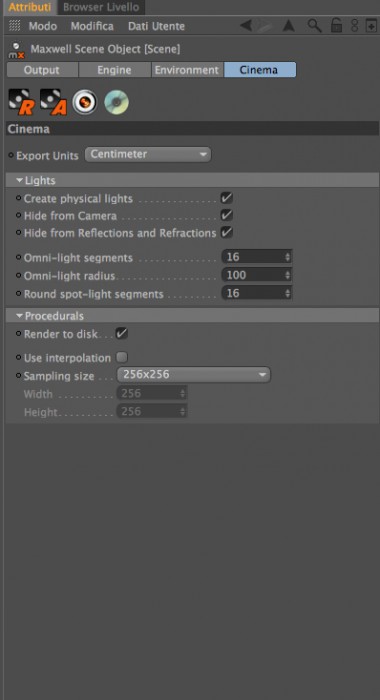Click the magnifier search icon
This screenshot has height=700, width=380.
click(314, 25)
